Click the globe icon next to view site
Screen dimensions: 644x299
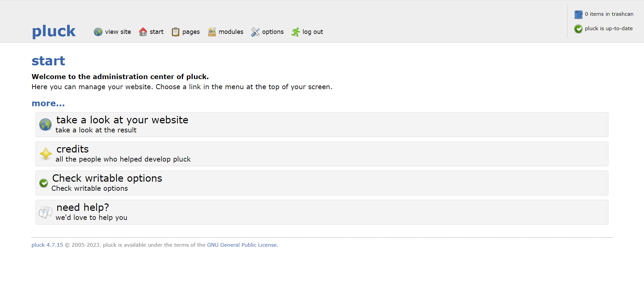tap(98, 32)
